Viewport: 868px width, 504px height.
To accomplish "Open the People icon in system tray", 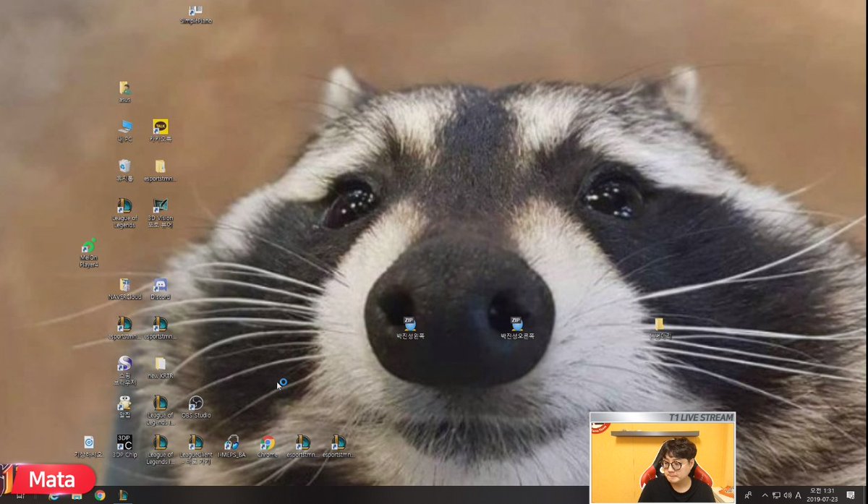I will (748, 495).
